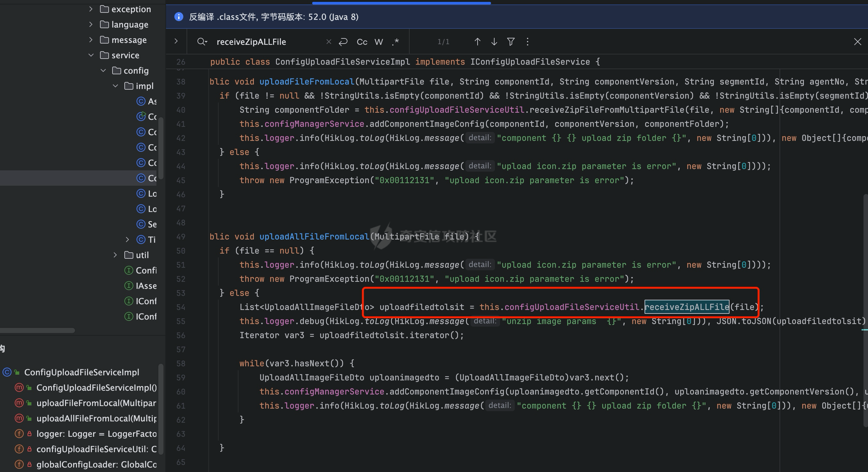The height and width of the screenshot is (472, 868).
Task: Click uploadFileFromLocal method name on line 38
Action: coord(307,82)
